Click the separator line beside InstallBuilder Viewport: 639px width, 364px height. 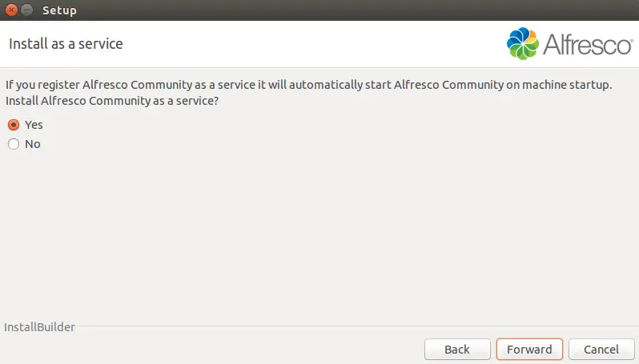[356, 326]
